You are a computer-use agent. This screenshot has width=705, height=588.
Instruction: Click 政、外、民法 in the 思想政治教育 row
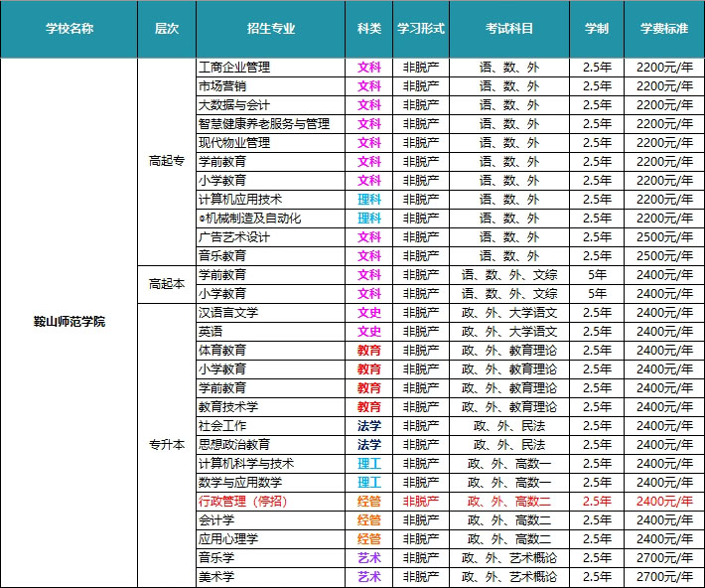coord(509,445)
